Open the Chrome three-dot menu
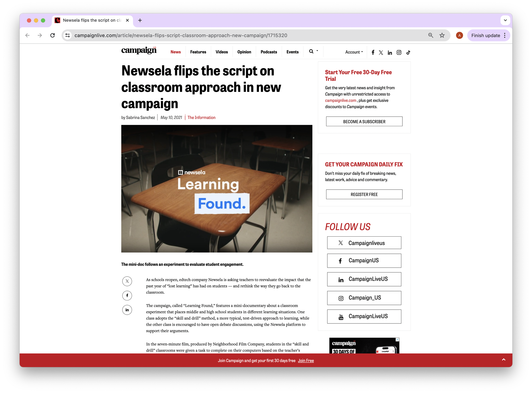Image resolution: width=532 pixels, height=393 pixels. click(505, 36)
